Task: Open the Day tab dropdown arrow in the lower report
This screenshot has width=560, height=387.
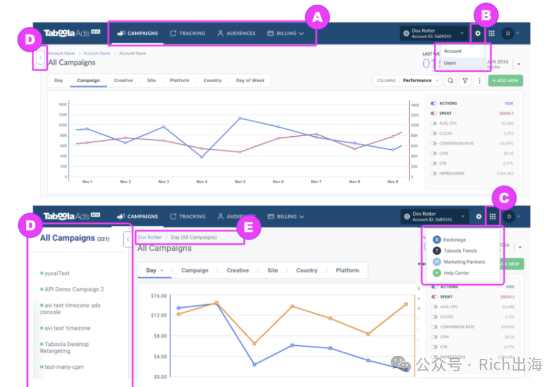Action: click(162, 270)
